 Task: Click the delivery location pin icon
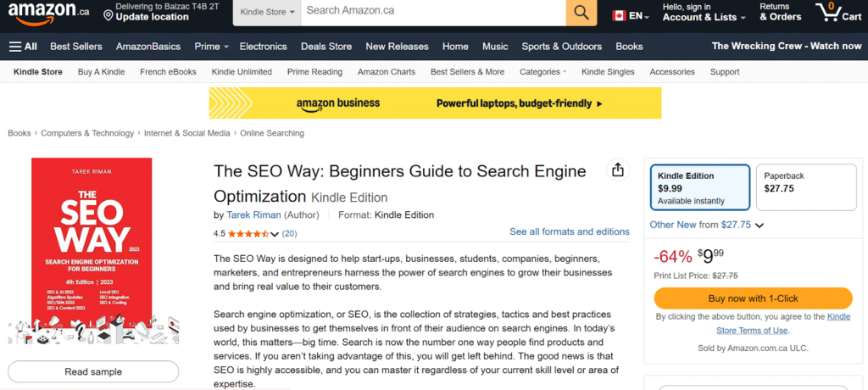[x=108, y=14]
